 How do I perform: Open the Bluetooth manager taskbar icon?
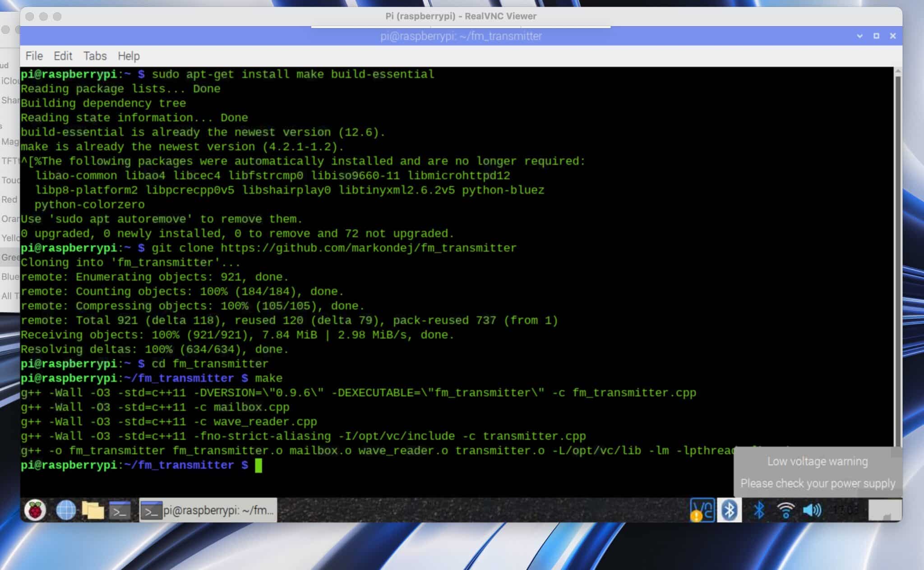coord(728,510)
